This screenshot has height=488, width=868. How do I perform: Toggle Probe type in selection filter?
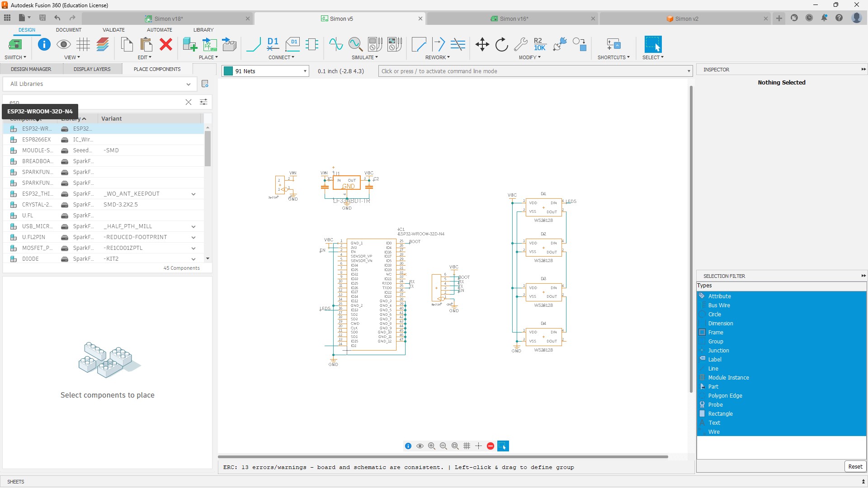(781, 404)
